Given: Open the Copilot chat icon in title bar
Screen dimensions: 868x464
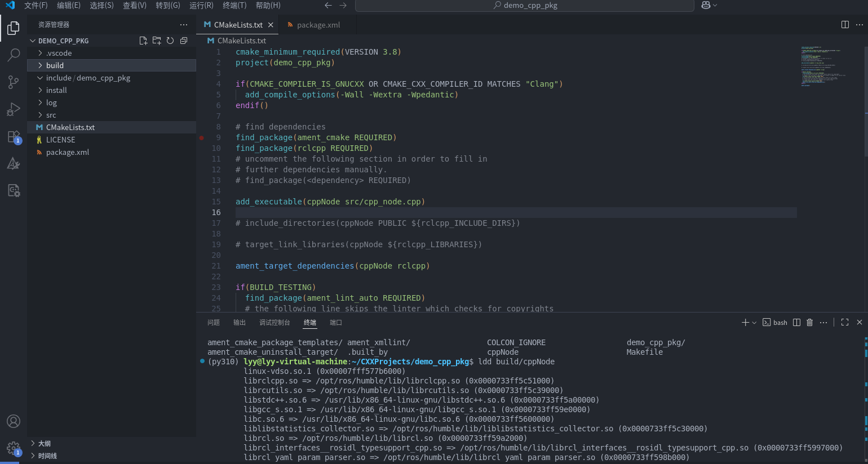Looking at the screenshot, I should (706, 5).
